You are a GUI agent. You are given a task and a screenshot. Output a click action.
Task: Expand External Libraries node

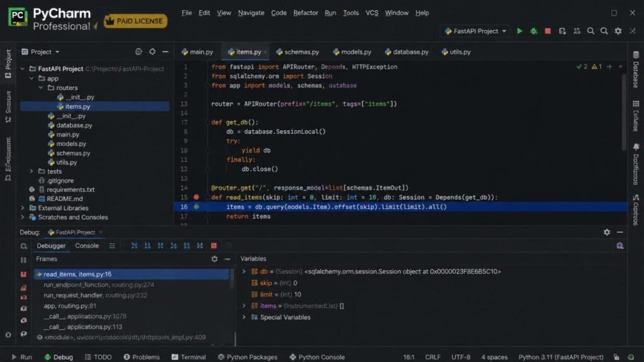tap(23, 208)
